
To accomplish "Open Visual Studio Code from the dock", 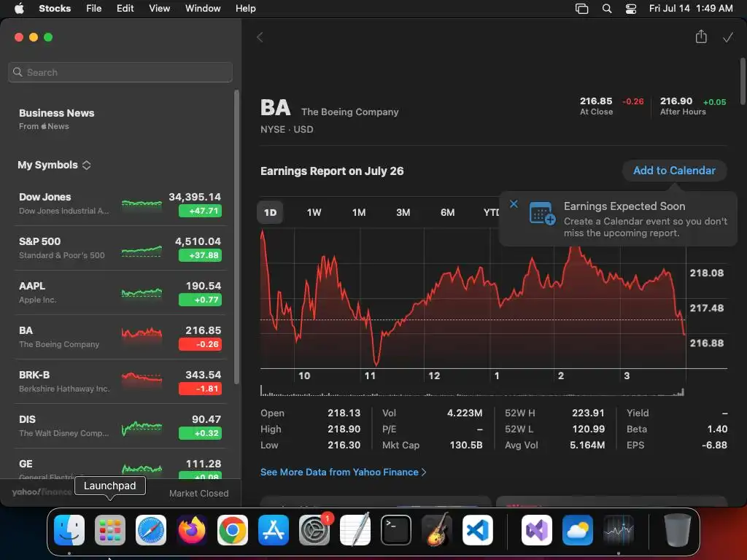I will tap(478, 530).
